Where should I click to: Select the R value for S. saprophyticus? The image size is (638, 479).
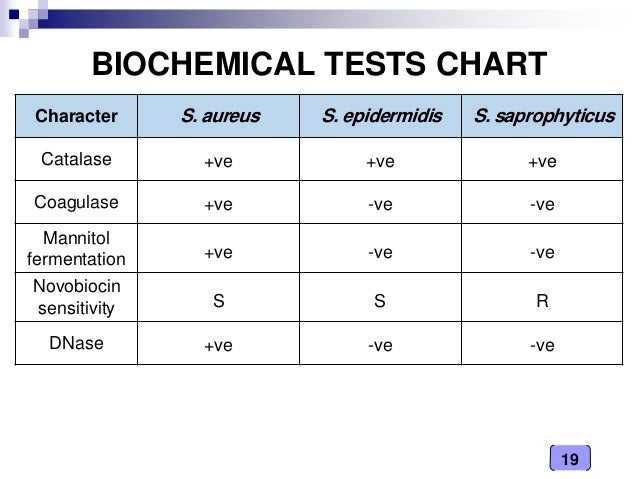pyautogui.click(x=542, y=301)
